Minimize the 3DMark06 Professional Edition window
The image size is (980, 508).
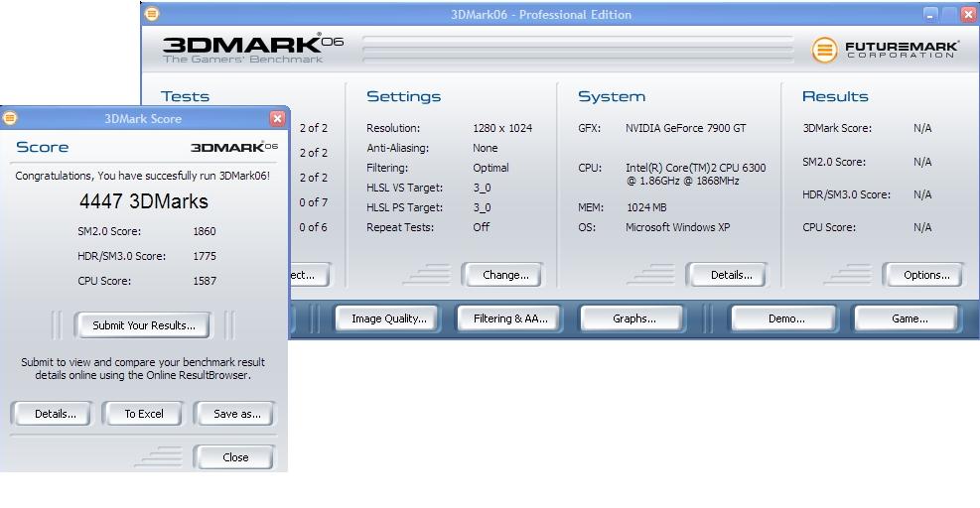(x=930, y=14)
